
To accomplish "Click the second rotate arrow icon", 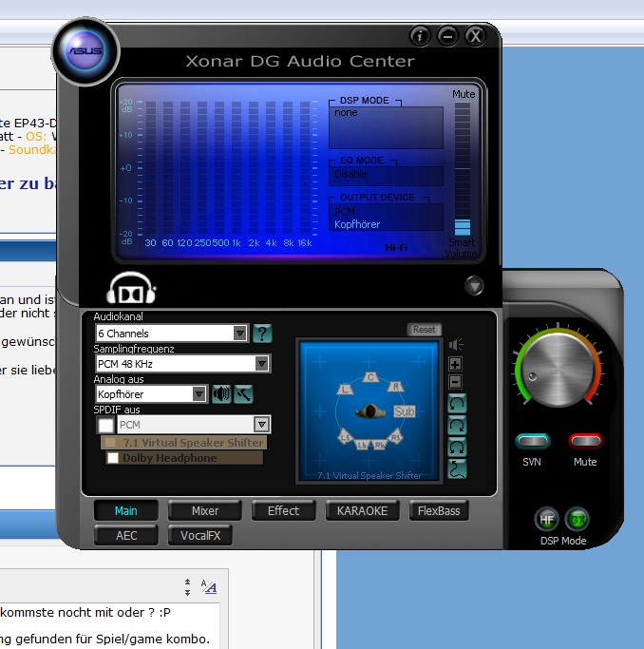I will [x=457, y=425].
